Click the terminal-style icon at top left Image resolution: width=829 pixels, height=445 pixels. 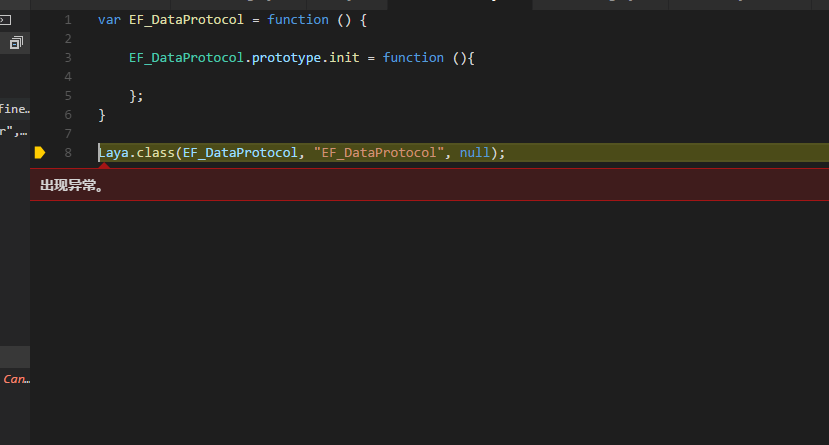pyautogui.click(x=6, y=20)
